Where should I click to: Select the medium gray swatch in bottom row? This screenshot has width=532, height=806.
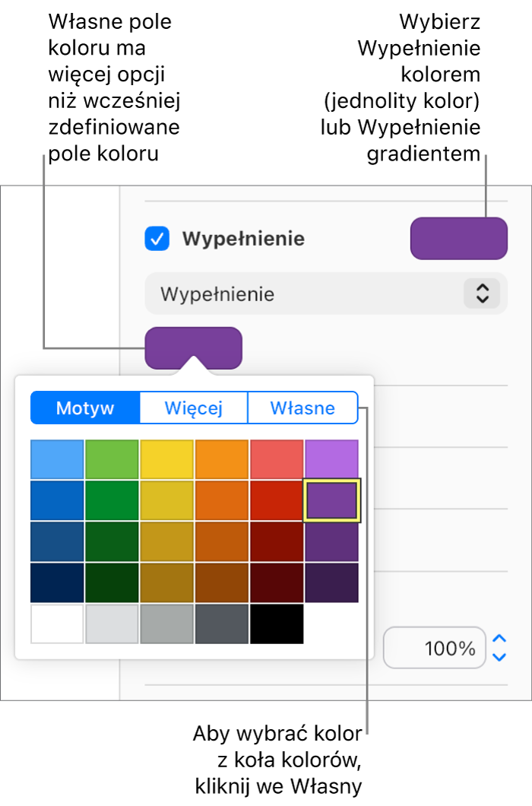coord(167,625)
